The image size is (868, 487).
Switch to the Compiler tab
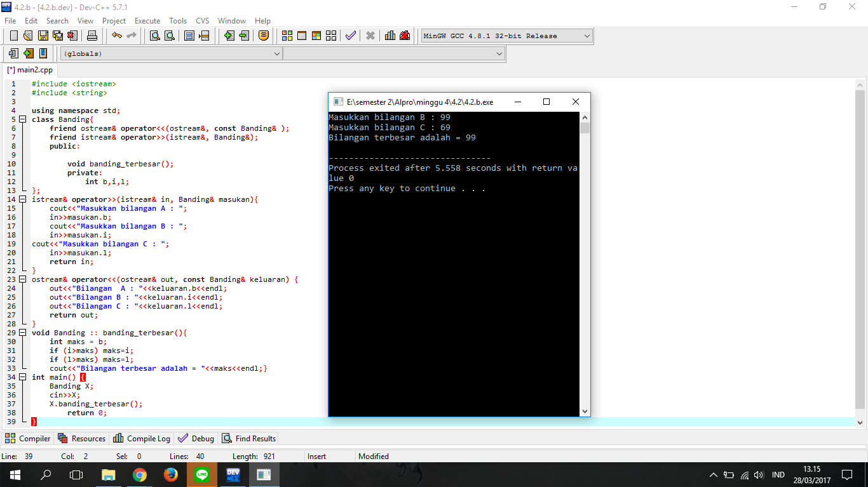click(x=28, y=438)
